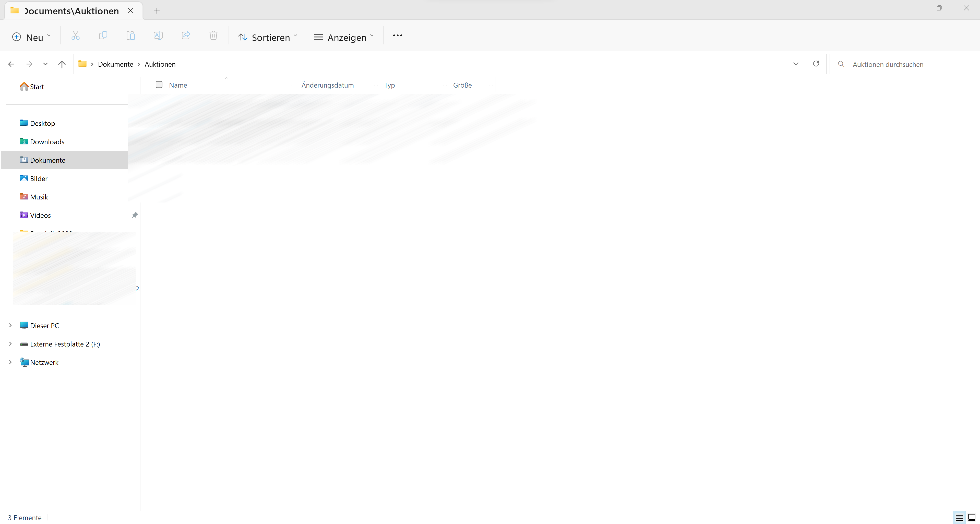Open the three-dots more options menu
Screen dimensions: 980x524
pyautogui.click(x=398, y=36)
